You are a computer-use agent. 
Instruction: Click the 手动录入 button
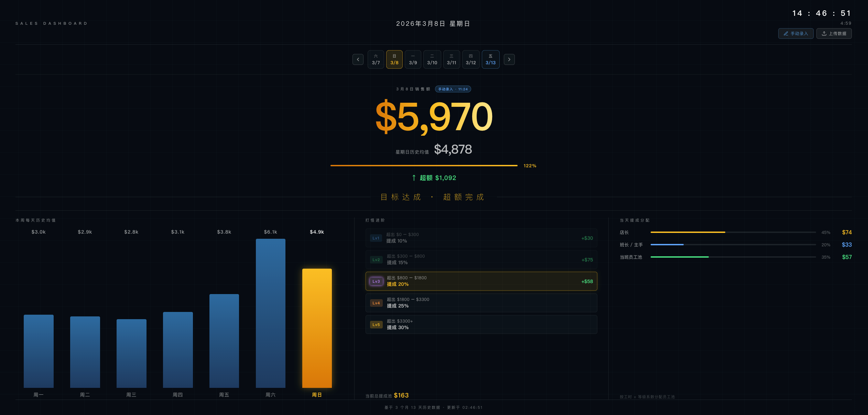coord(796,33)
